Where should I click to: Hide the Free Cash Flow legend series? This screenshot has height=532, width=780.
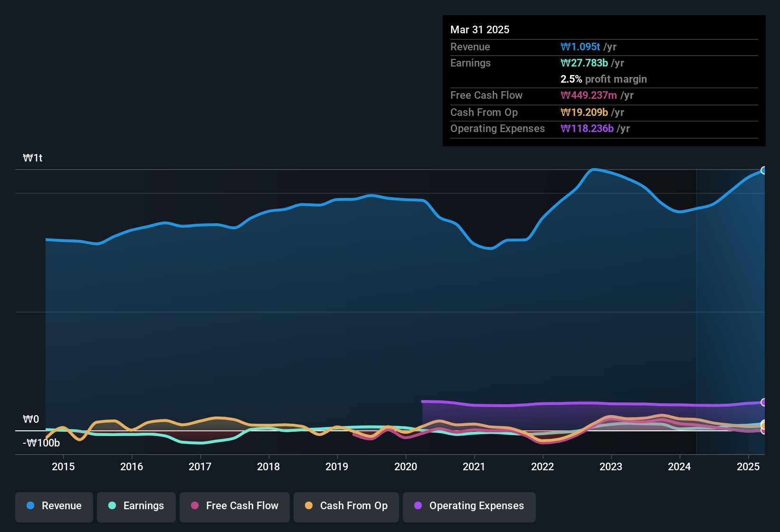(x=235, y=506)
